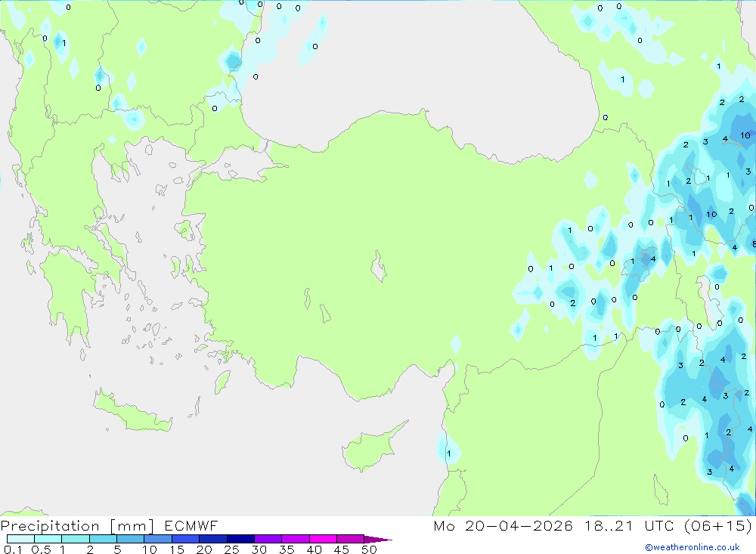The height and width of the screenshot is (554, 756).
Task: Click the '18..21 UTC' time range text
Action: (x=629, y=525)
